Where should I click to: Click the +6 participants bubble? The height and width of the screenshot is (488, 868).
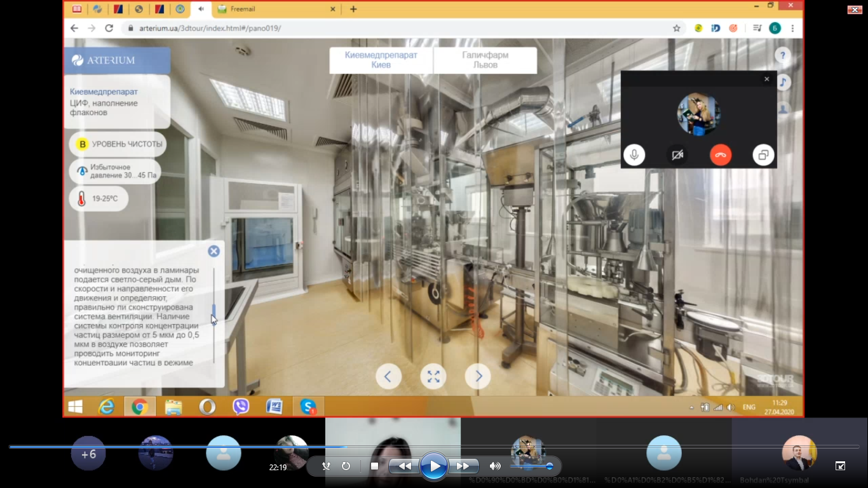(x=88, y=454)
